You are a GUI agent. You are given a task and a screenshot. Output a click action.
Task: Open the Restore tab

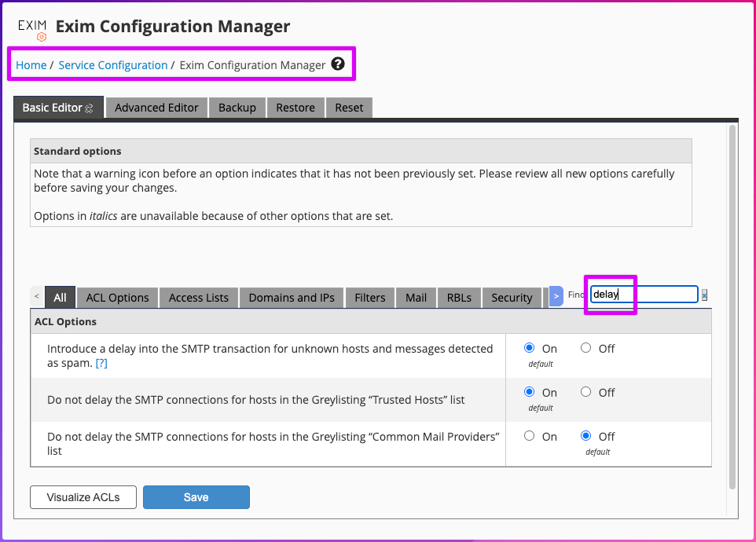pyautogui.click(x=295, y=108)
